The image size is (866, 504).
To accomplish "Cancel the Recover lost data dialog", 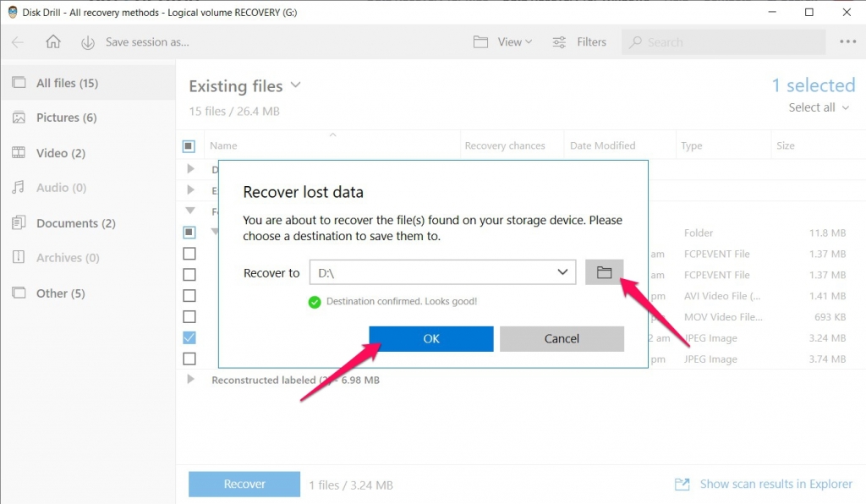I will (562, 338).
